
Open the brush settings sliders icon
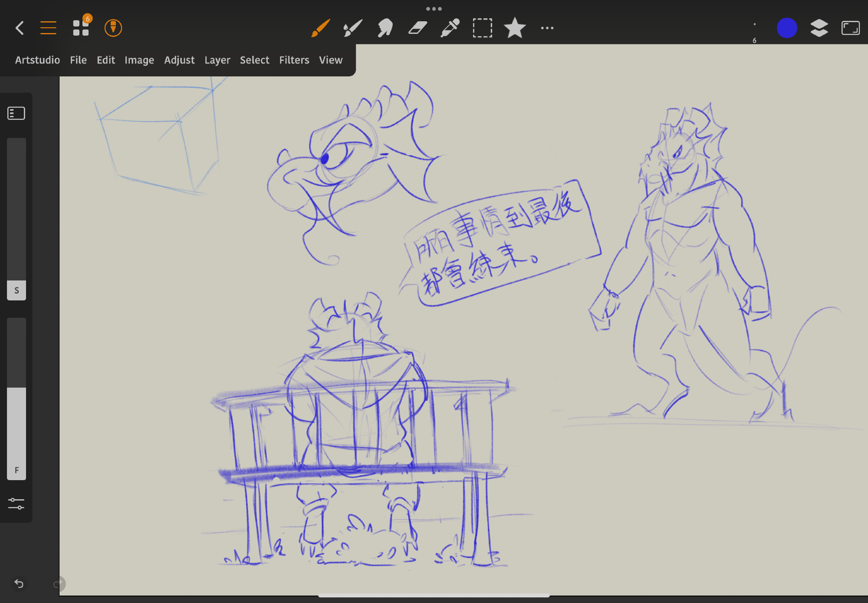point(16,504)
